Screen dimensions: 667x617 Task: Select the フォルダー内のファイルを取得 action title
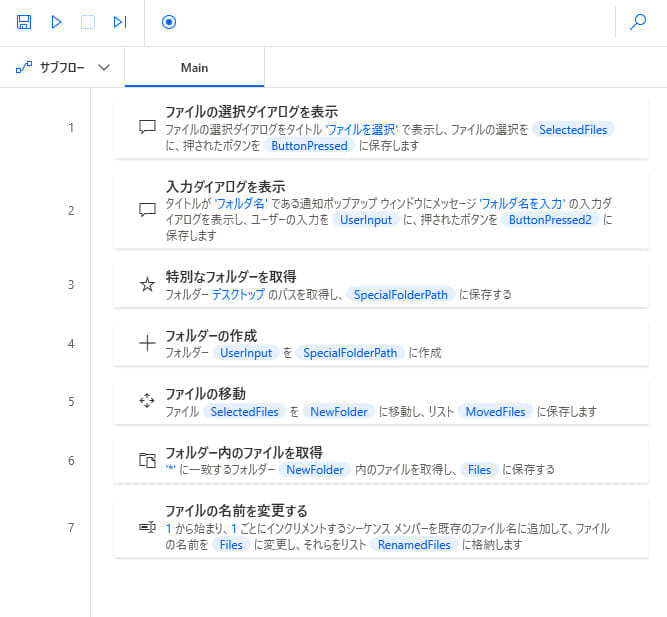[x=244, y=452]
